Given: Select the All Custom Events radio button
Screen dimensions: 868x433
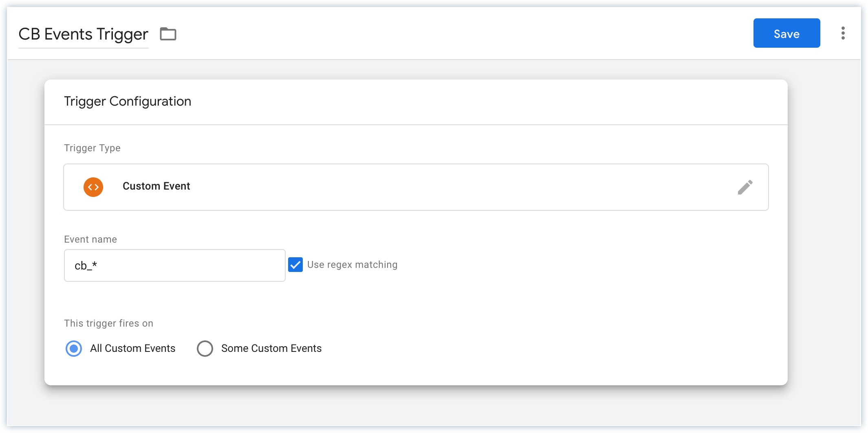Looking at the screenshot, I should pos(74,349).
